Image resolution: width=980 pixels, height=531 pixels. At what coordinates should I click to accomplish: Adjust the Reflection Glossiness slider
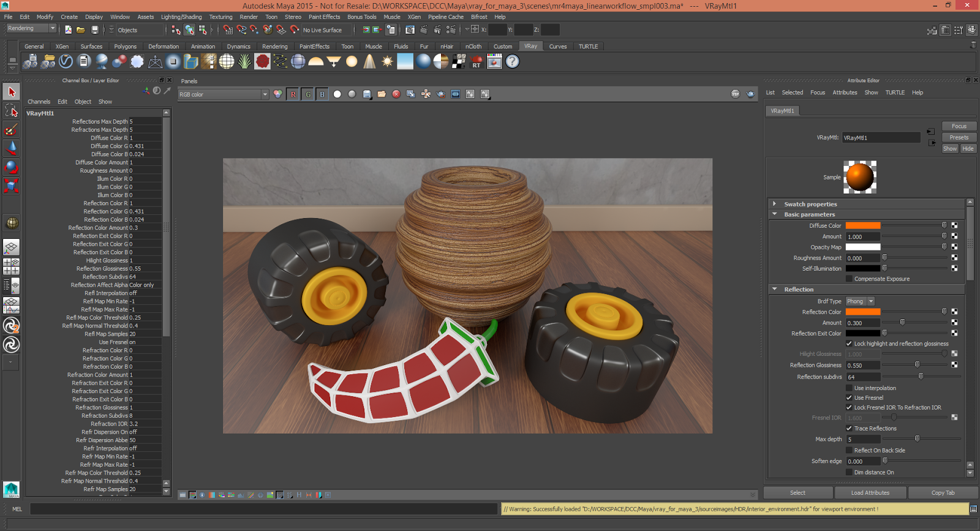tap(917, 365)
